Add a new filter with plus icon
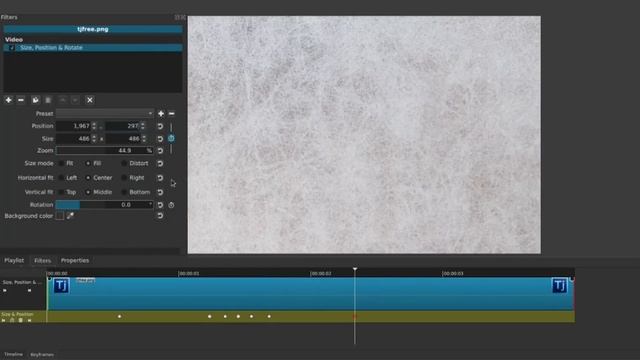Image resolution: width=640 pixels, height=360 pixels. click(x=8, y=100)
